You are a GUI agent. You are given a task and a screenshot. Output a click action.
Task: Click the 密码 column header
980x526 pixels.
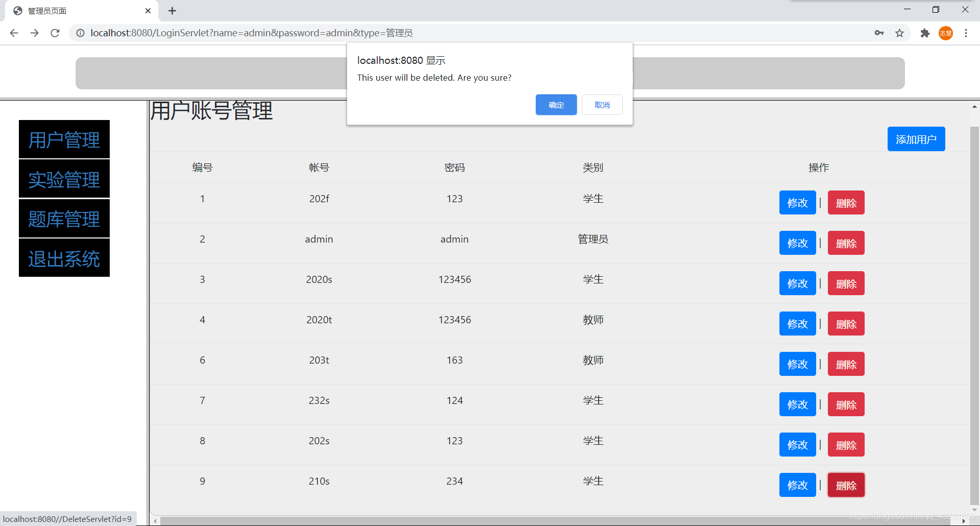click(454, 168)
